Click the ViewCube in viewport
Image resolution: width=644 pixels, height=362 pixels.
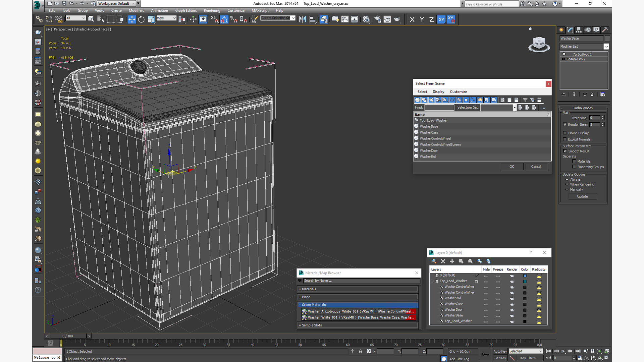click(539, 44)
